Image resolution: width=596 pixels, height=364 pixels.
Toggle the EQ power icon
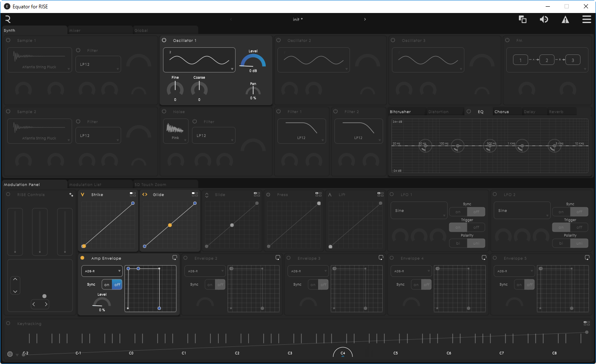point(469,111)
